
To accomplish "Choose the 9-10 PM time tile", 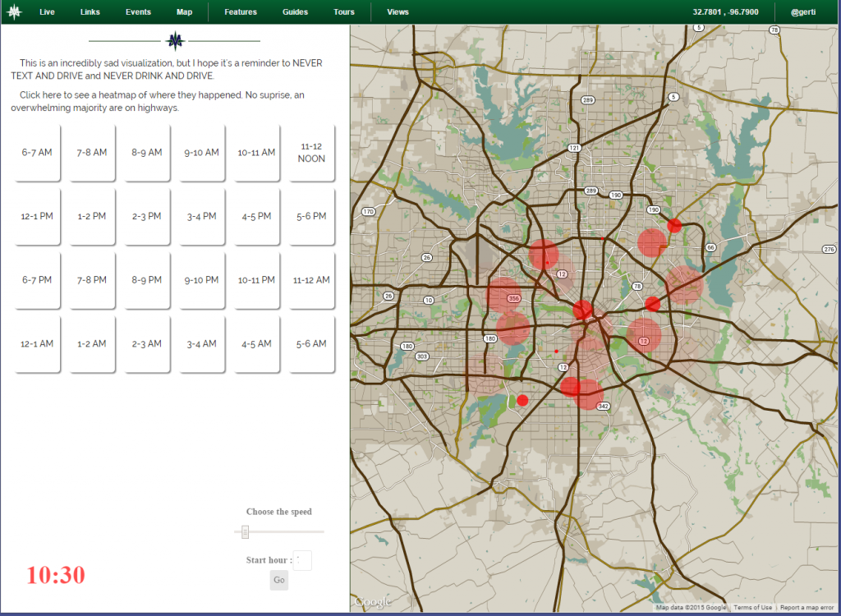I will tap(201, 281).
